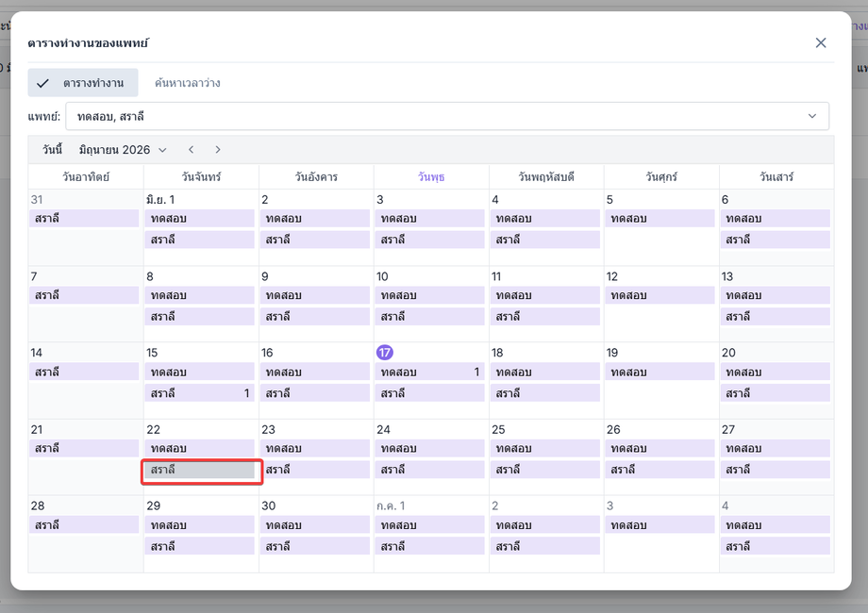Select ทดสอบ entry on June 10
The height and width of the screenshot is (613, 868).
(x=429, y=295)
